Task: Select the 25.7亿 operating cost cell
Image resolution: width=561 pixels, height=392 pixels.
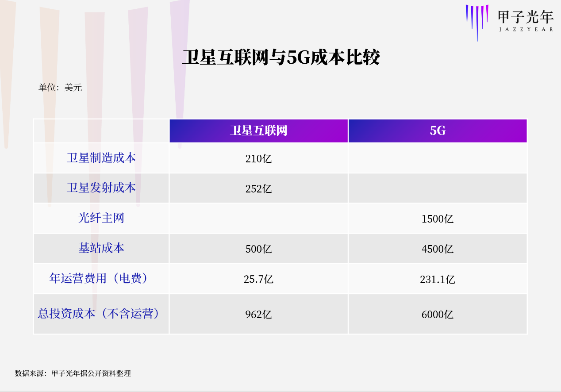Action: 258,280
